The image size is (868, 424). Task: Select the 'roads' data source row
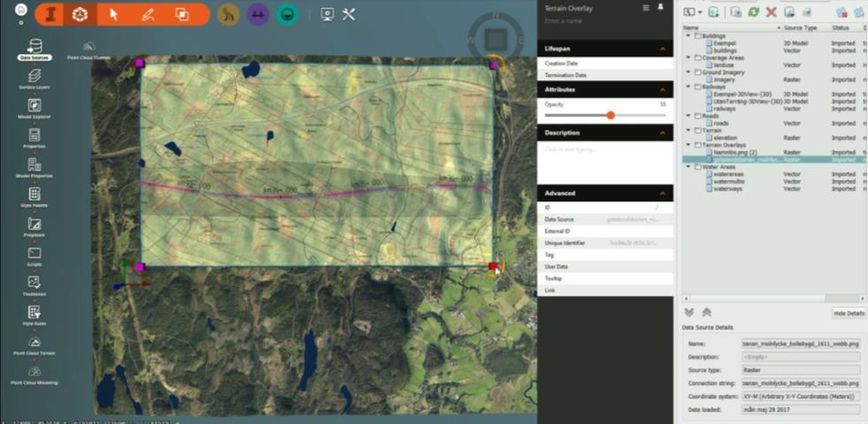pyautogui.click(x=775, y=123)
